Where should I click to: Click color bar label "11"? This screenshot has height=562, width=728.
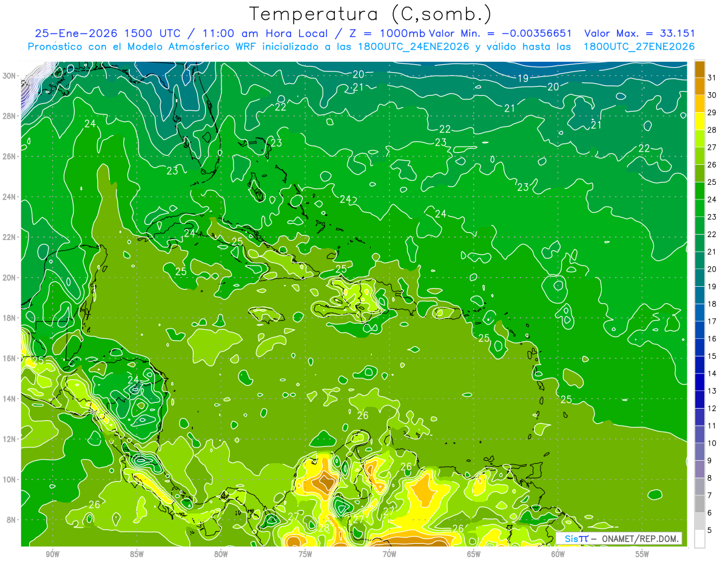712,426
